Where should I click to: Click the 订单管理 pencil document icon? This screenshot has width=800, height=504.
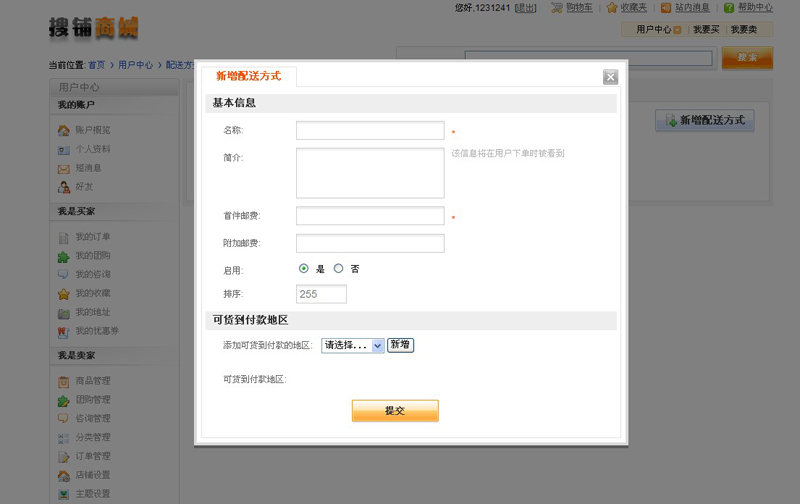point(63,457)
